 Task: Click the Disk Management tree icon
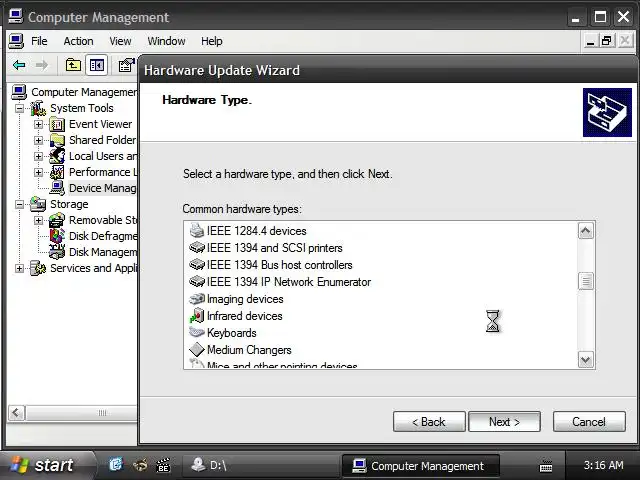pyautogui.click(x=57, y=252)
